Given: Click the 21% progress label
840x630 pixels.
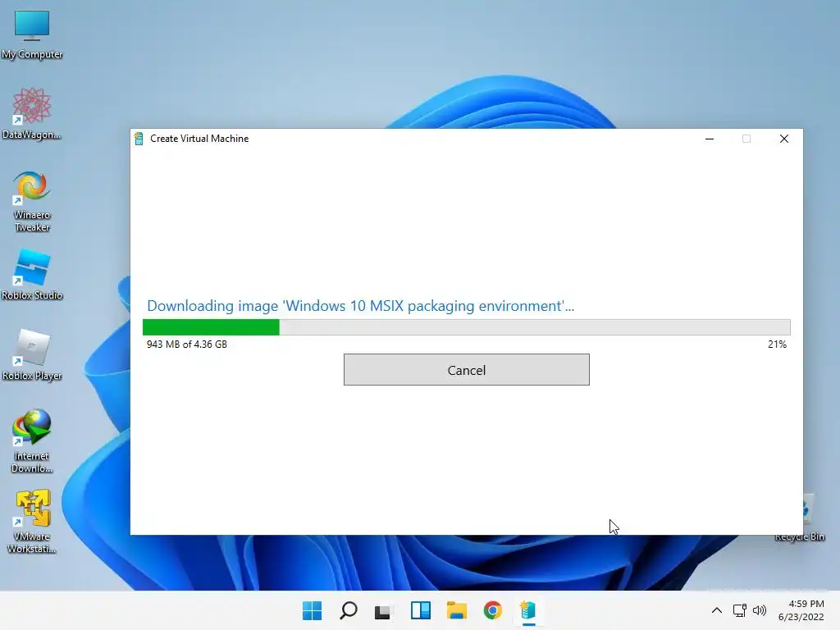Looking at the screenshot, I should click(x=778, y=345).
